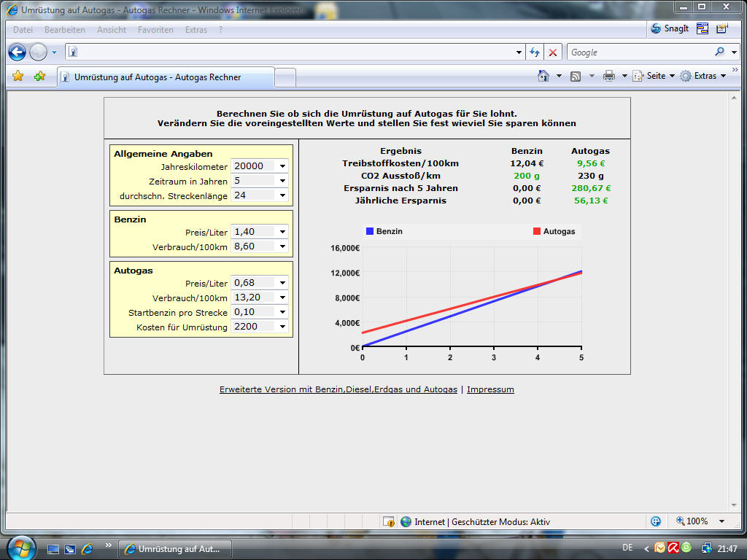This screenshot has height=560, width=747.
Task: Open the Zeitraum in Jahren dropdown
Action: pyautogui.click(x=282, y=181)
